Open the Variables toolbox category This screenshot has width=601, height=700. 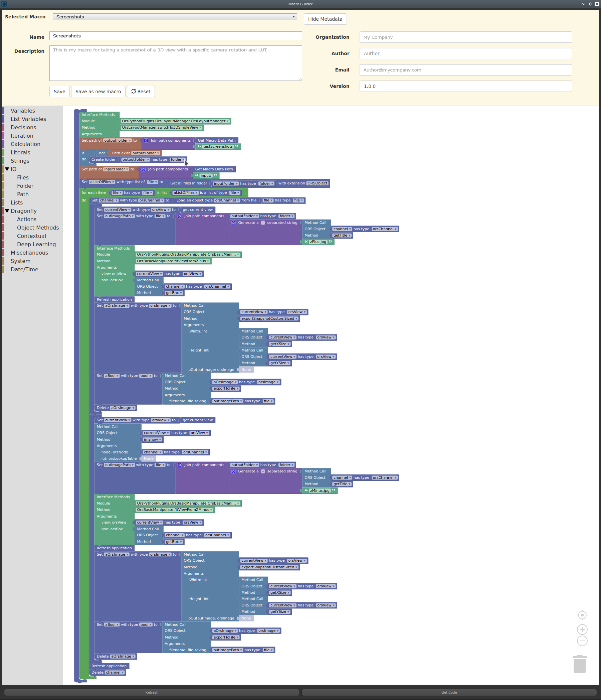23,111
